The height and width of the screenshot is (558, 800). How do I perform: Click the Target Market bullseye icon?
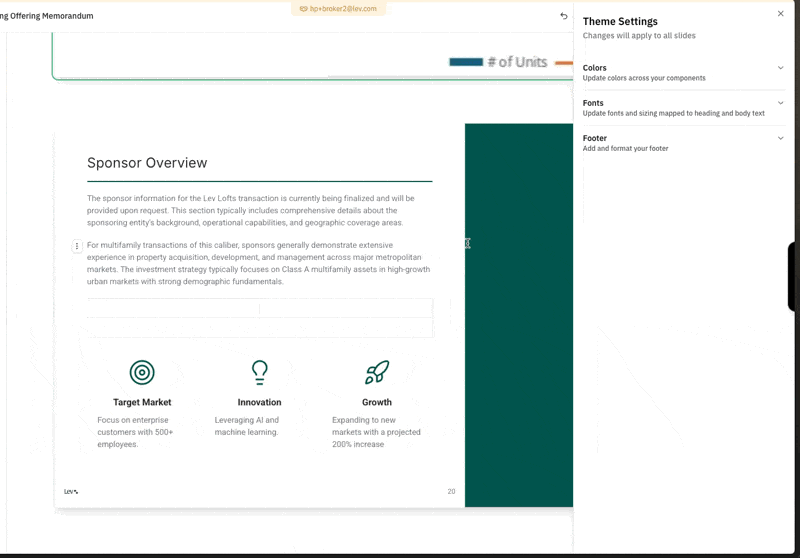tap(142, 373)
